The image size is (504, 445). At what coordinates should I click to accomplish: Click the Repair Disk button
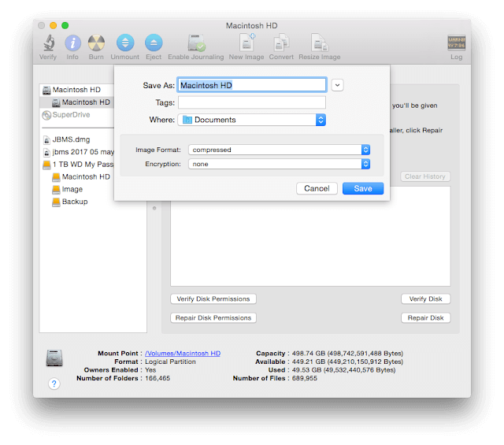425,317
